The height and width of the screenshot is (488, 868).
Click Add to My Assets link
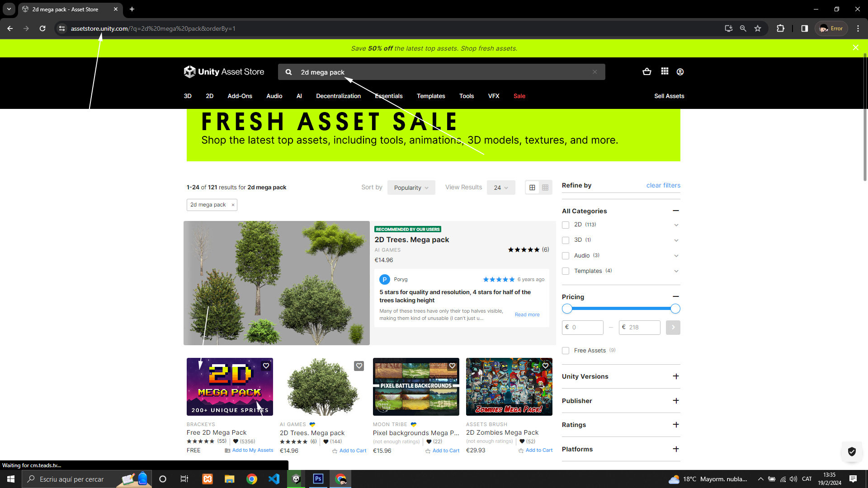coord(252,450)
